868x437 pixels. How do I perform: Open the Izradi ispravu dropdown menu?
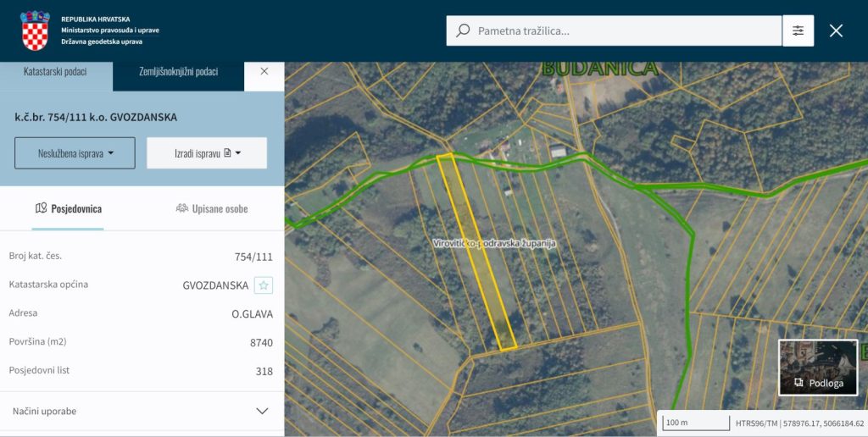click(207, 153)
